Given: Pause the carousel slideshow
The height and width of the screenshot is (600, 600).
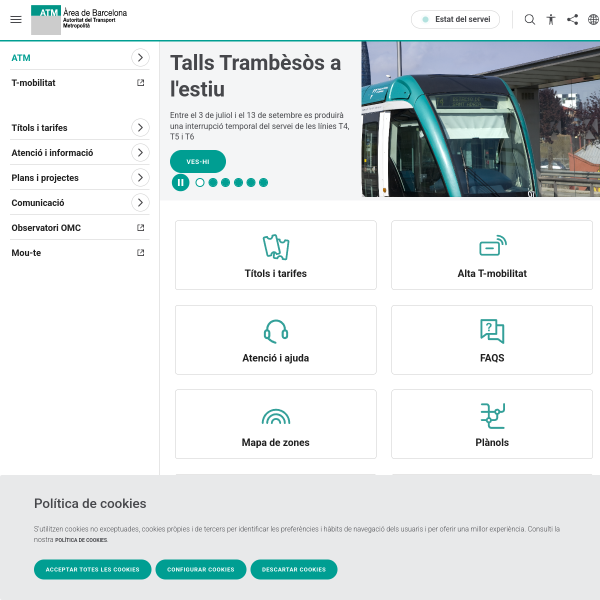Looking at the screenshot, I should pyautogui.click(x=180, y=183).
